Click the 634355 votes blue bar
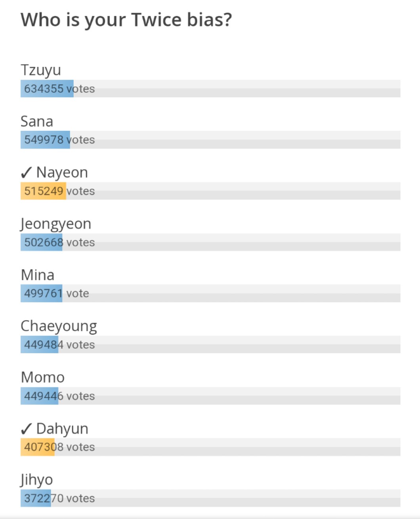Screen dimensions: 420x519 point(47,88)
